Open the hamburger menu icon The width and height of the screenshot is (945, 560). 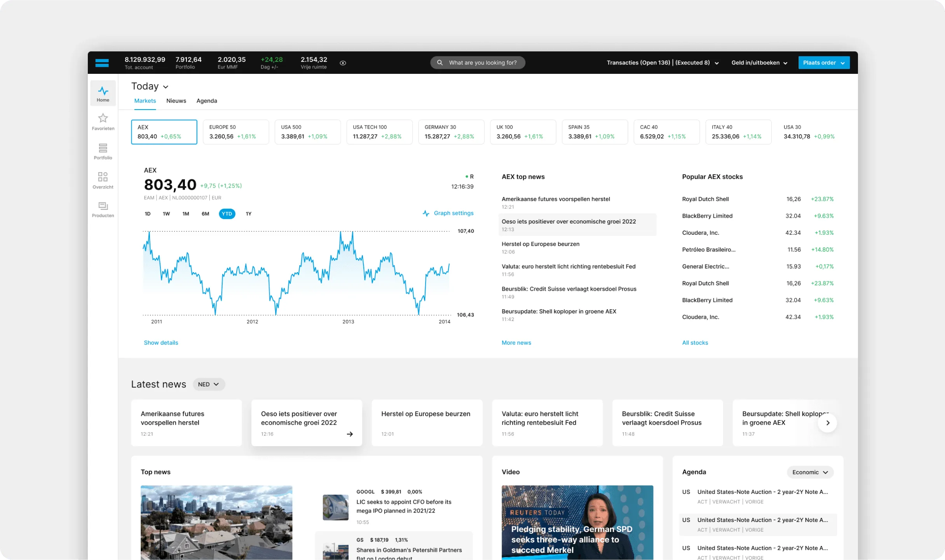102,63
